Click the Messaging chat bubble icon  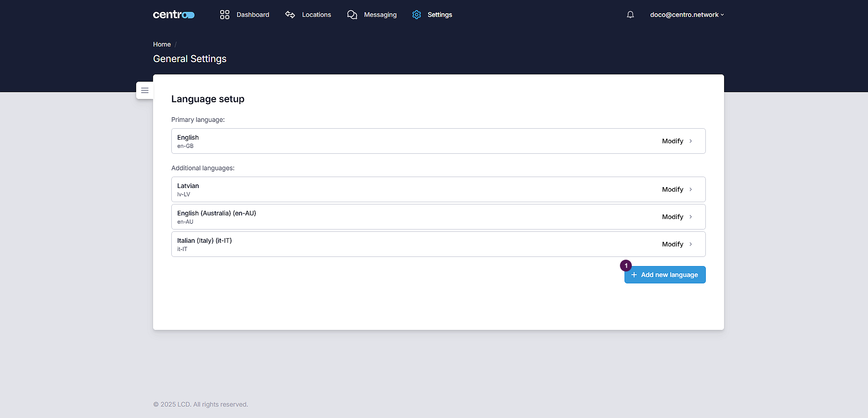point(352,15)
